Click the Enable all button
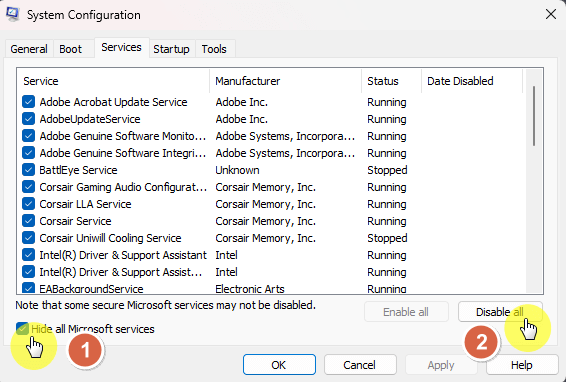Viewport: 566px width, 382px height. [x=406, y=312]
